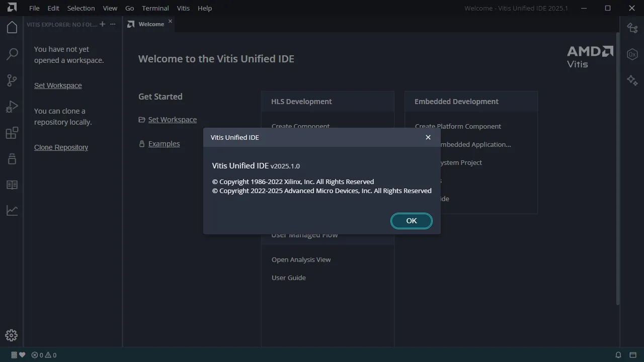644x362 pixels.
Task: Open User Guide under User Managed Flow
Action: (289, 278)
